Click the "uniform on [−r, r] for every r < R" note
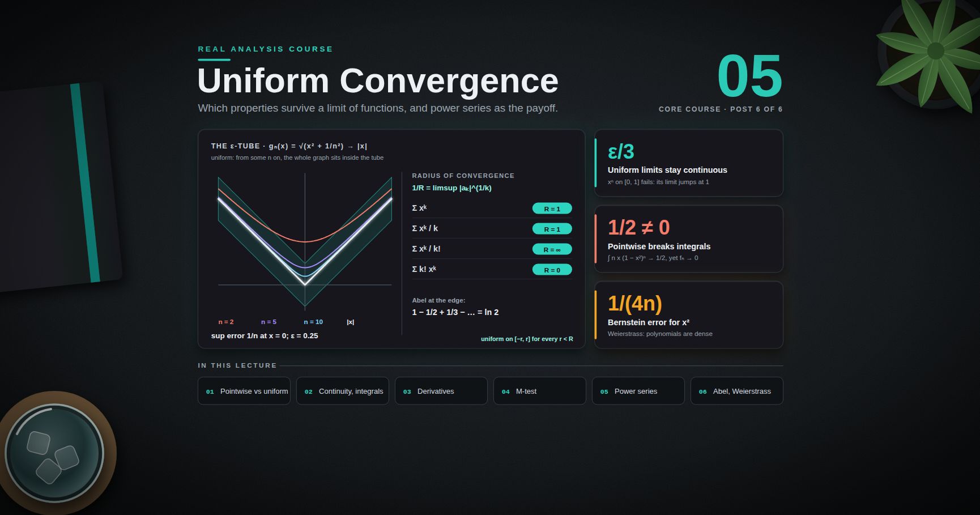The image size is (980, 515). [x=527, y=339]
